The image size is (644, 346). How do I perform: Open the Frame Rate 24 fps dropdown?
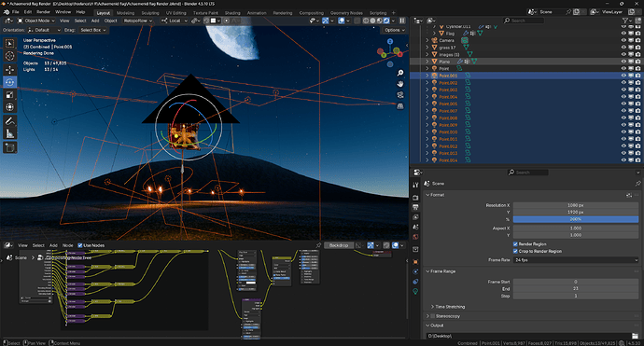pos(576,260)
